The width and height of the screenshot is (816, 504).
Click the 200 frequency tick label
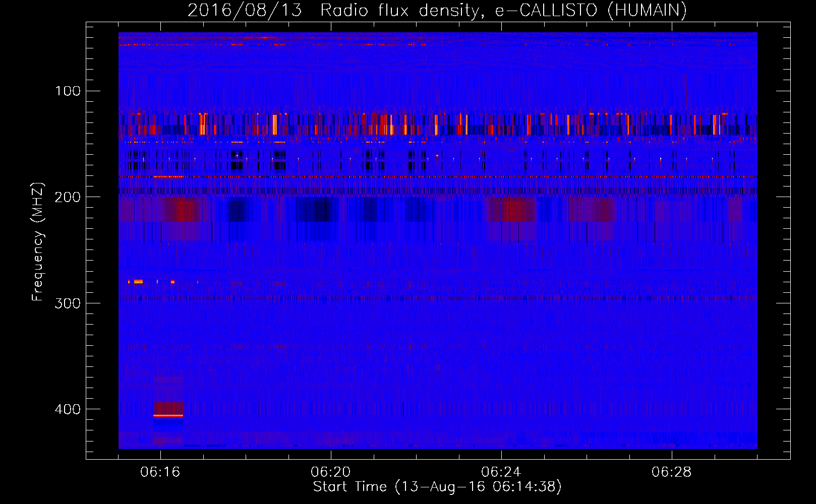[68, 197]
